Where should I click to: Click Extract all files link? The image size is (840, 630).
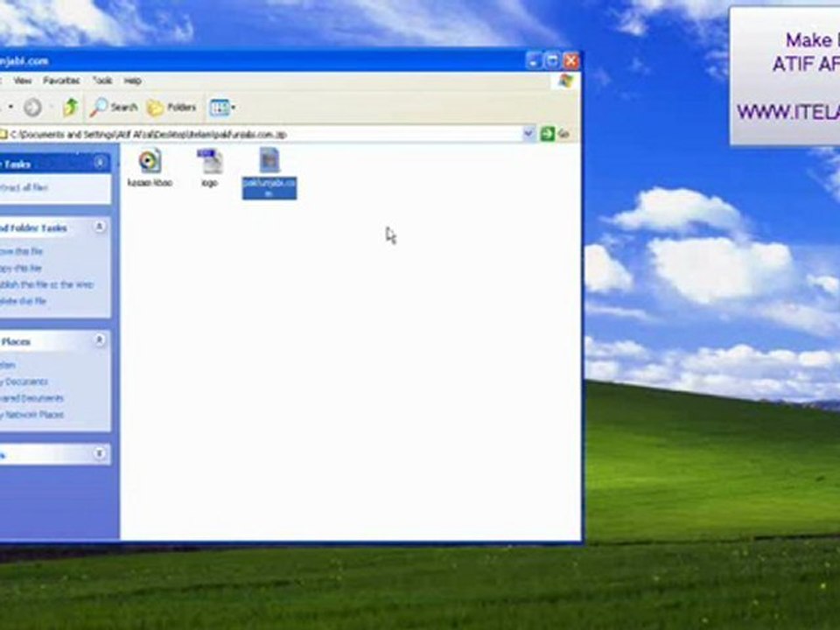(24, 187)
